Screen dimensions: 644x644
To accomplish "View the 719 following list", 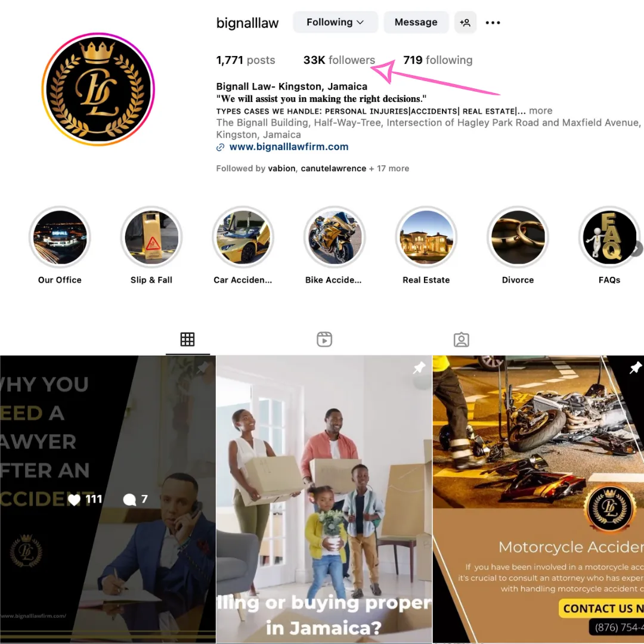I will click(x=438, y=60).
